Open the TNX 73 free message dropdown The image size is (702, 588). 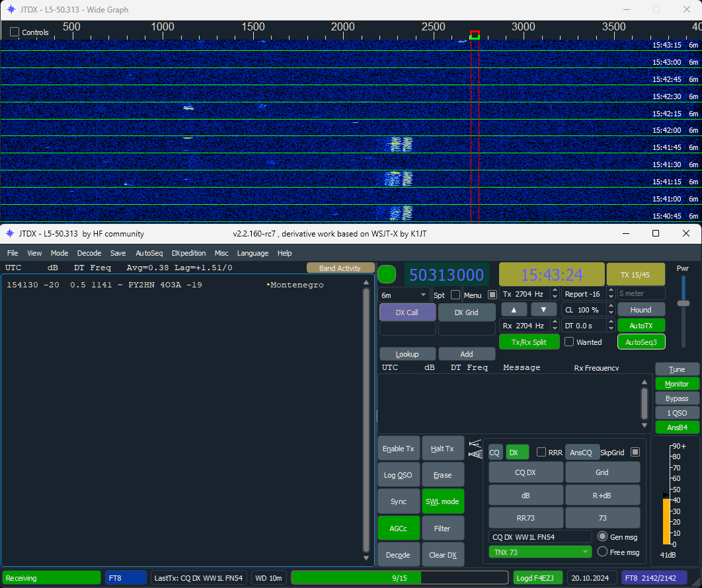click(540, 552)
